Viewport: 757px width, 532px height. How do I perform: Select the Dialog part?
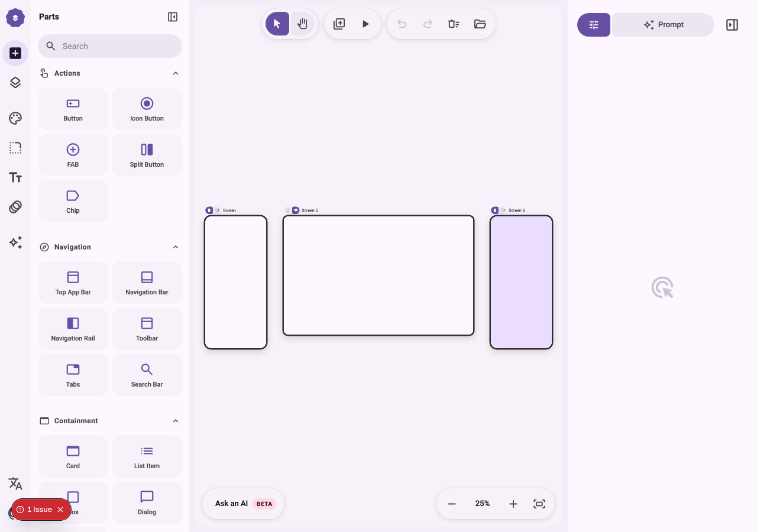click(x=147, y=502)
